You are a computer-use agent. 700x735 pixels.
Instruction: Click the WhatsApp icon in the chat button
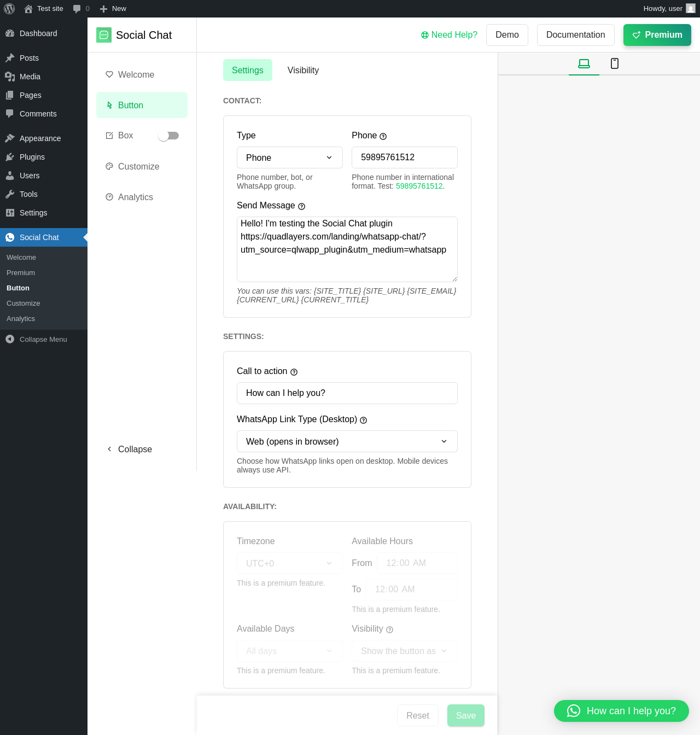(574, 711)
